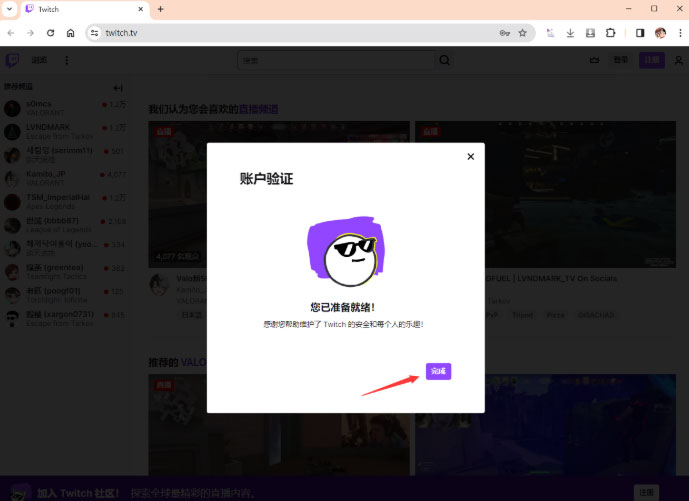
Task: Open the Extensions puzzle icon
Action: point(611,33)
